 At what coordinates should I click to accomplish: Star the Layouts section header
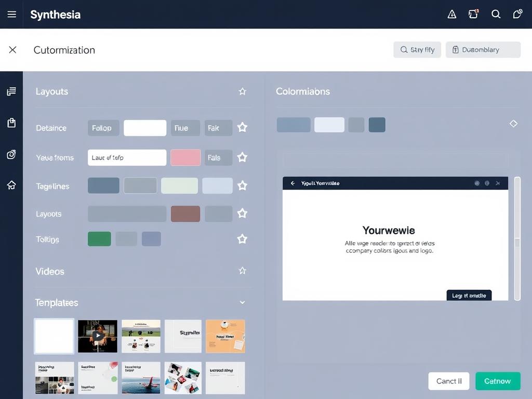[x=242, y=91]
